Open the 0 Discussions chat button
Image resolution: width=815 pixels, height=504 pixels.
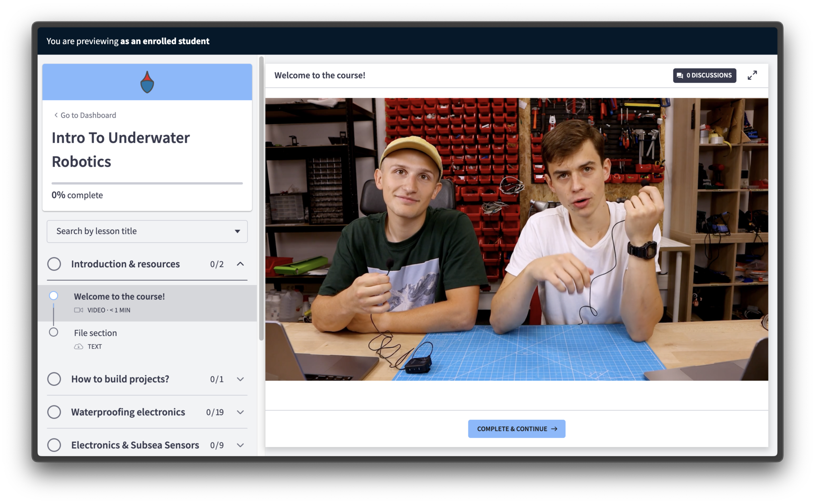(704, 75)
